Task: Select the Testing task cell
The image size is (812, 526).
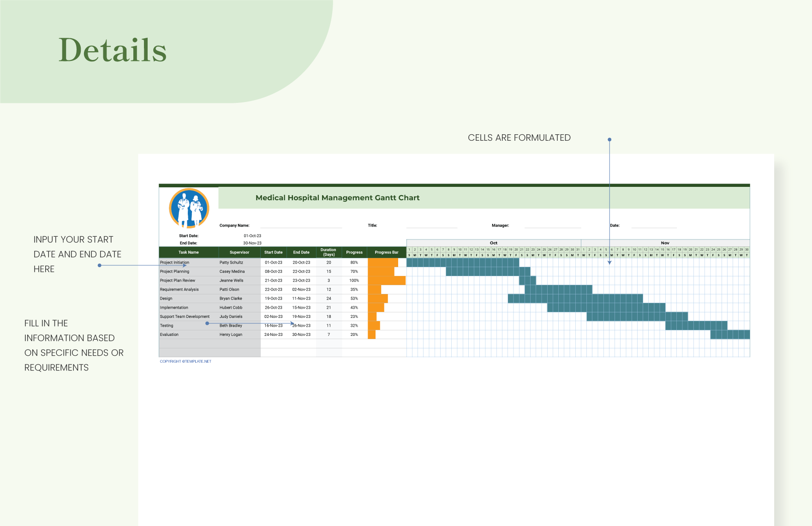Action: (x=188, y=326)
